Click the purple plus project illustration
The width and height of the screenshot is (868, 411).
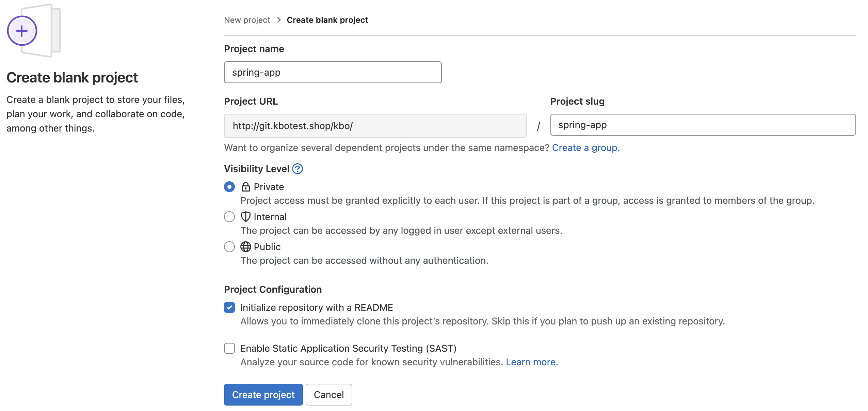(22, 31)
